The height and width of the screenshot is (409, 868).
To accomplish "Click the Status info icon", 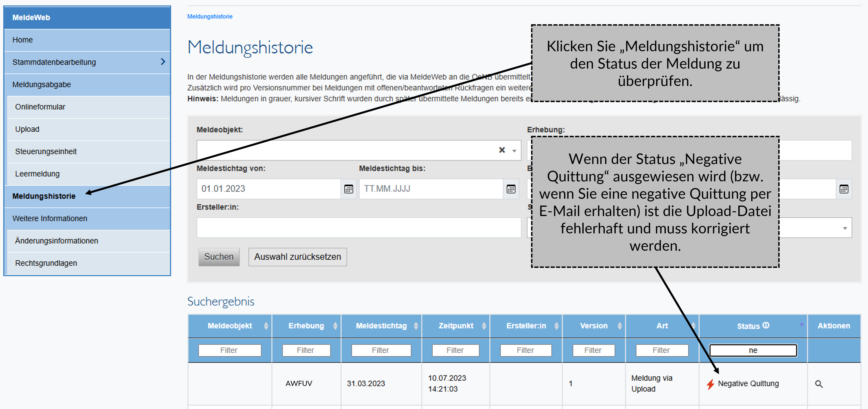I will point(766,325).
